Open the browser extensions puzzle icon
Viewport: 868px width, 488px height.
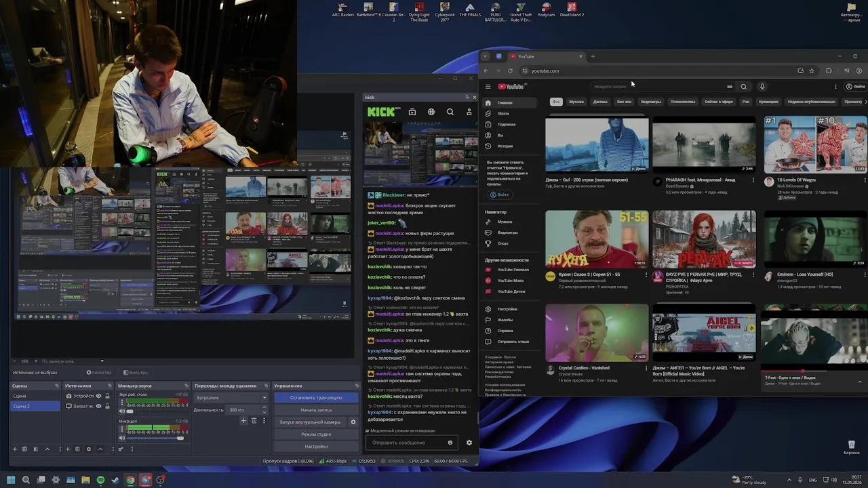coord(829,70)
